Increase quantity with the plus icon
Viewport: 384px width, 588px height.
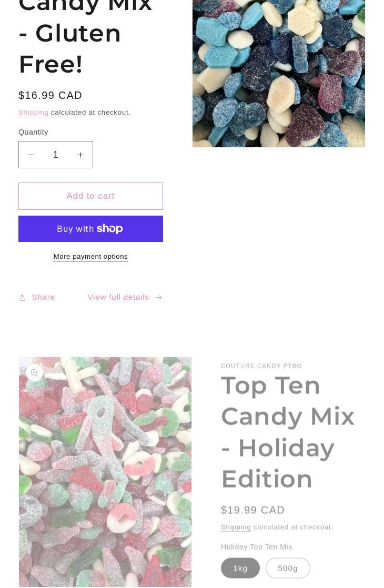coord(80,155)
